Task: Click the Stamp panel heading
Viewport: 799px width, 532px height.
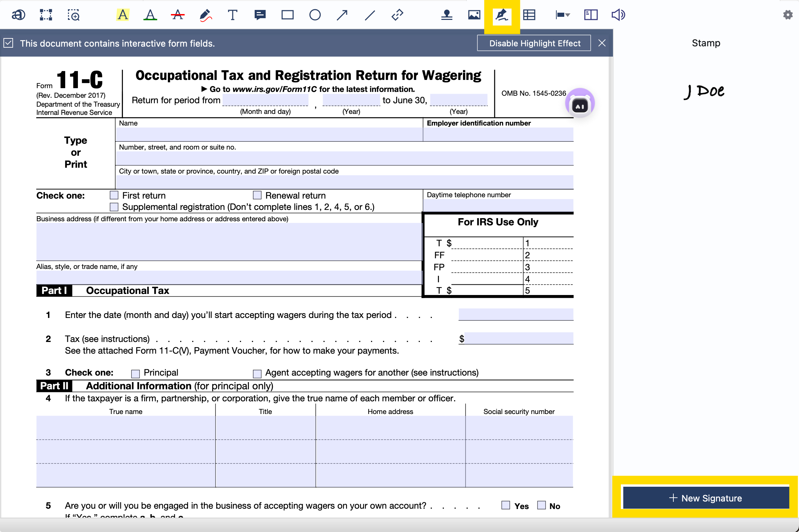Action: [706, 43]
